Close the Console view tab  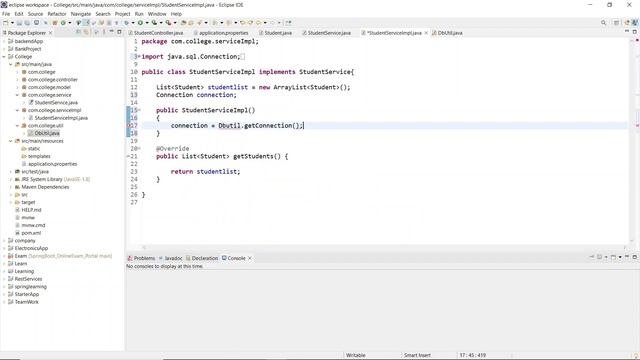250,258
